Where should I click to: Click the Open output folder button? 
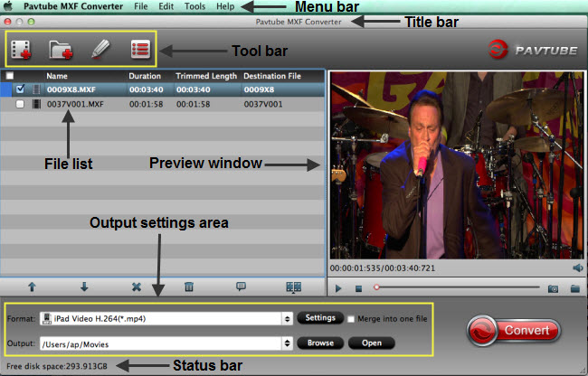pyautogui.click(x=372, y=343)
